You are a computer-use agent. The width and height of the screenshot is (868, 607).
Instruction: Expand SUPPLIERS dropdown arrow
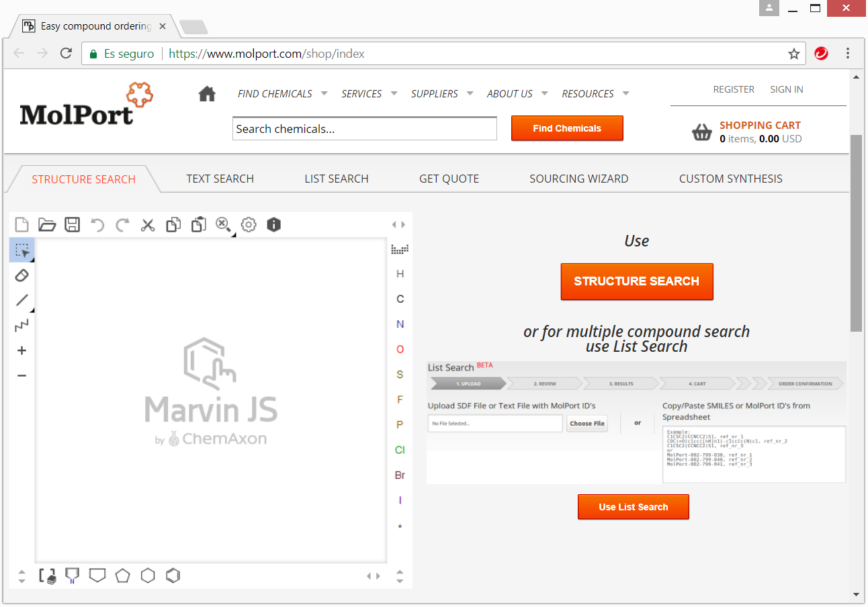[470, 93]
